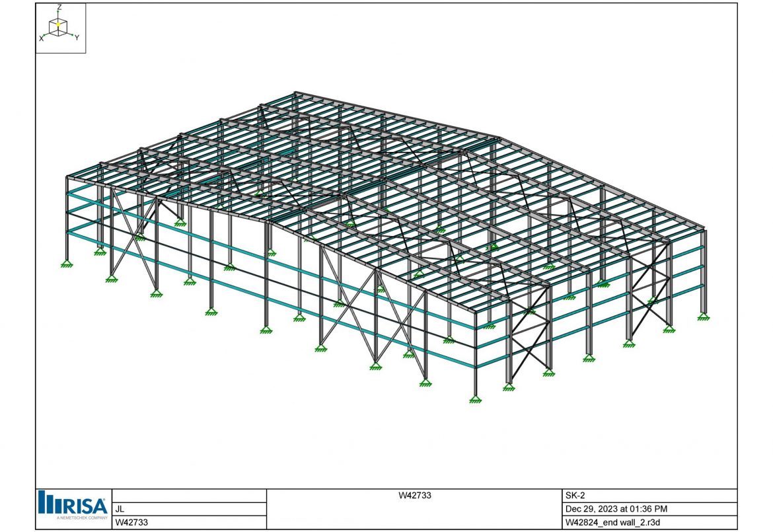Select the bottom-most green support at front corner
773x532 pixels.
tap(475, 399)
